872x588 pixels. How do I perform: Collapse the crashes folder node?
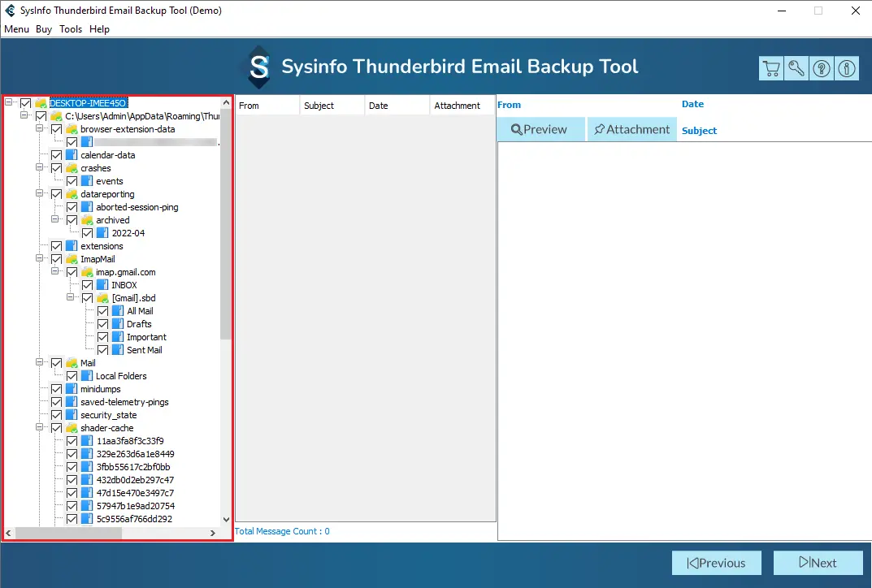coord(40,168)
